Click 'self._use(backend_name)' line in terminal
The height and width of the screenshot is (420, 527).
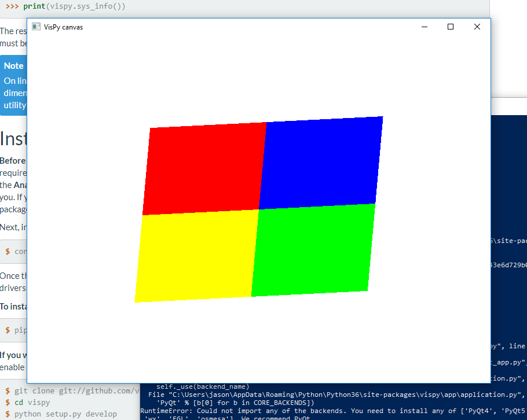[x=203, y=387]
